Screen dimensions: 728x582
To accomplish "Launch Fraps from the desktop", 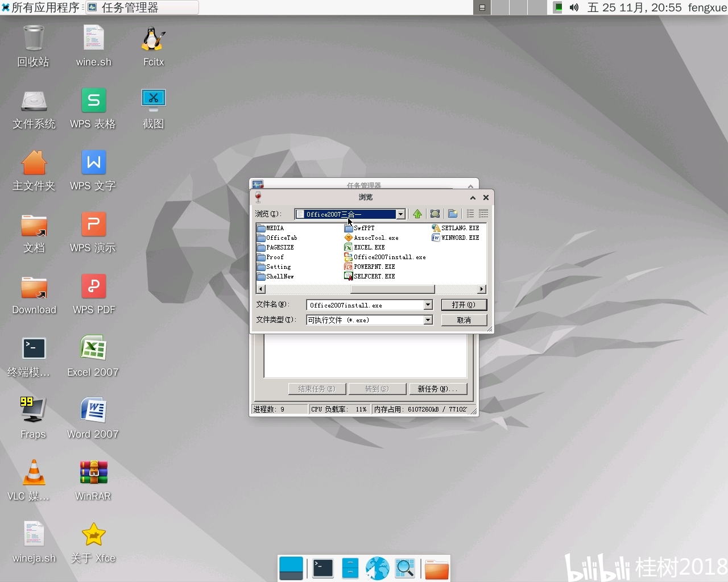I will (33, 419).
